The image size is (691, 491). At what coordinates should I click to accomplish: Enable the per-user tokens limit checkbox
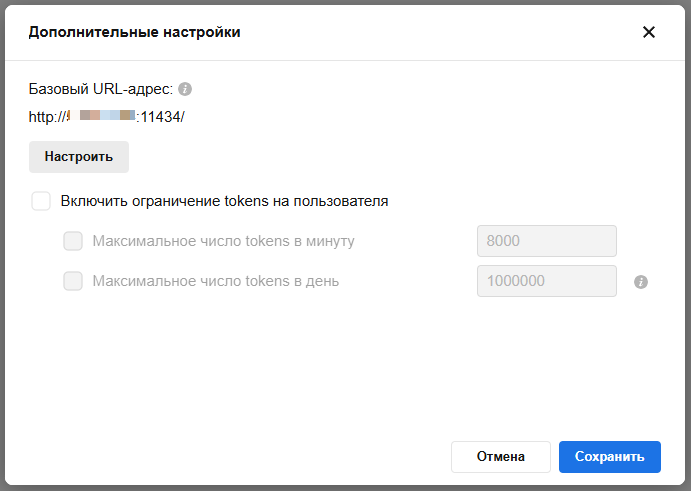pyautogui.click(x=41, y=201)
